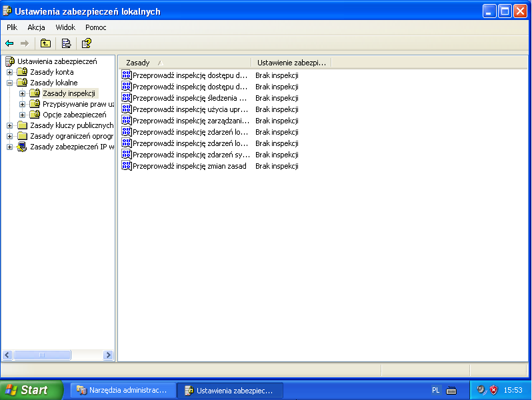Click right arrow of tree horizontal scrollbar
The height and width of the screenshot is (400, 532).
(108, 355)
